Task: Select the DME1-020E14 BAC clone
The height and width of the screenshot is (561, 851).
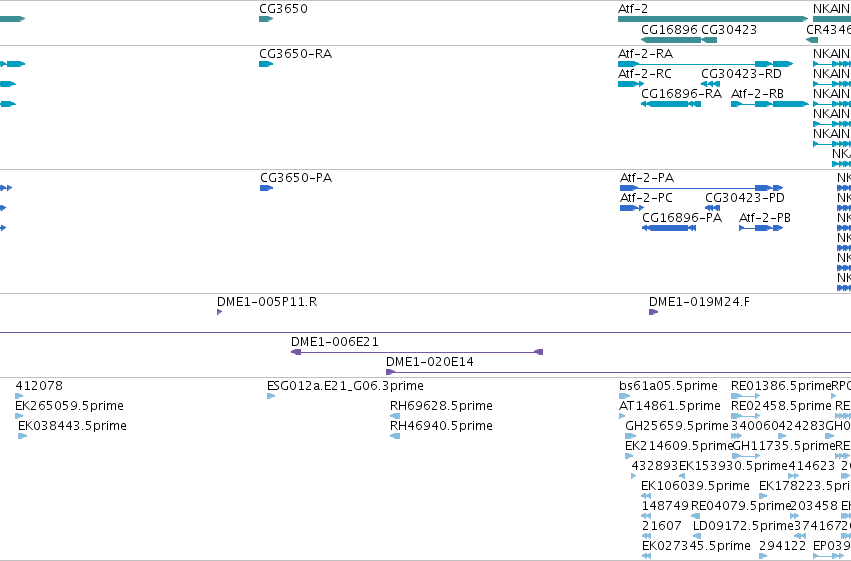Action: pyautogui.click(x=618, y=372)
